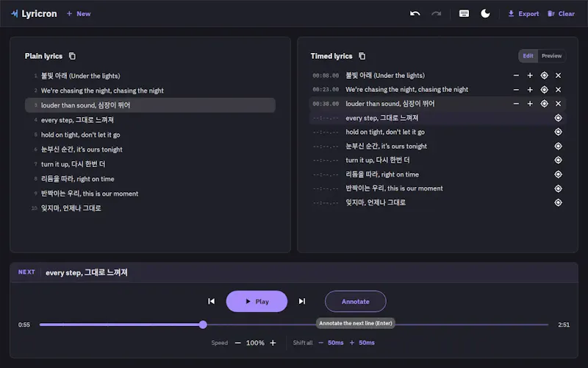The height and width of the screenshot is (368, 588).
Task: Stamp target icon for '반짝이는 우리' timed line
Action: (558, 188)
